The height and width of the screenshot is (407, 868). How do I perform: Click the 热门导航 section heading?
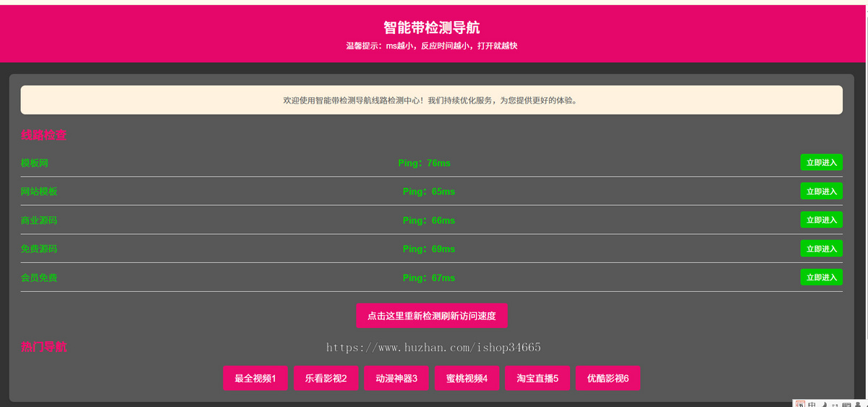click(x=44, y=347)
